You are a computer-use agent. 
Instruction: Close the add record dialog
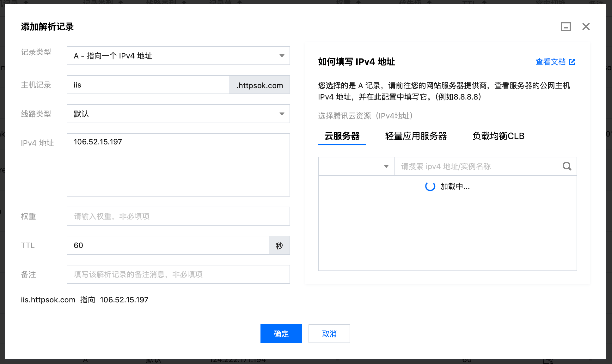[586, 27]
